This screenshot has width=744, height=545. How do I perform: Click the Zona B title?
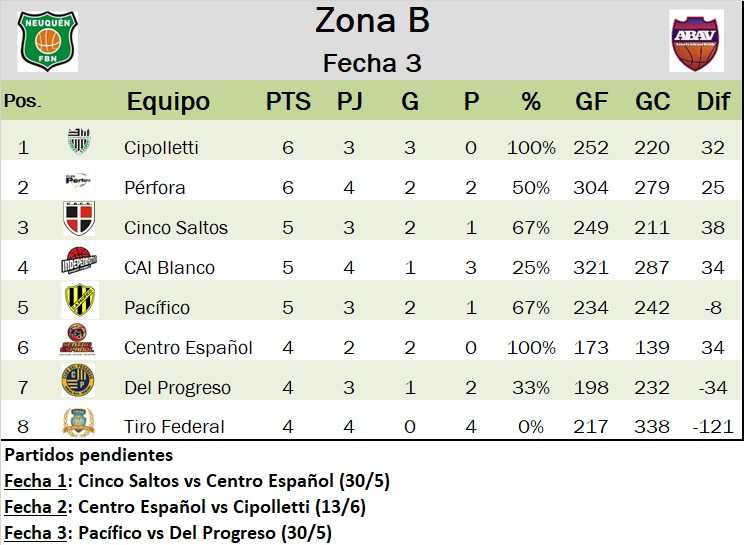372,20
